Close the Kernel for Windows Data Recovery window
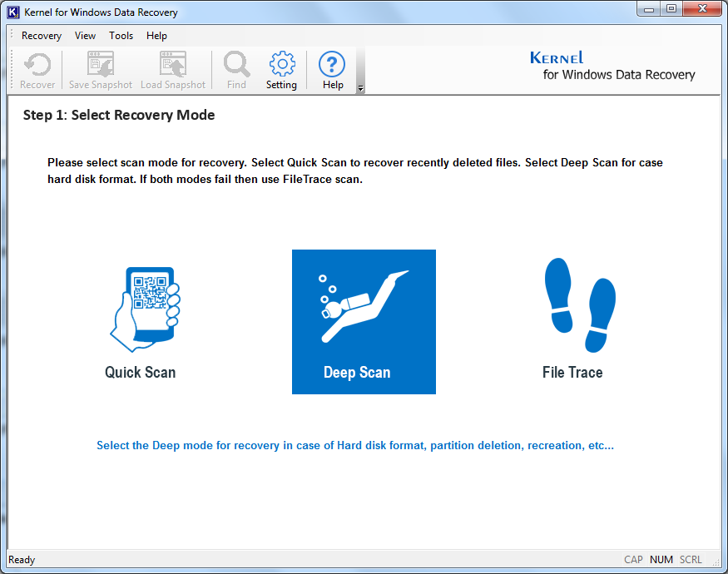The height and width of the screenshot is (574, 728). pyautogui.click(x=702, y=9)
